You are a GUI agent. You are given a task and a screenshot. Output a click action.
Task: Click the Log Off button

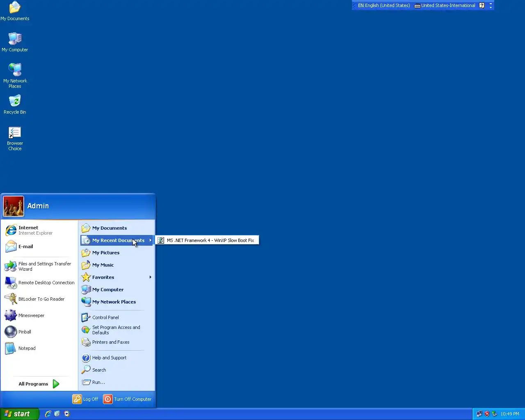(85, 399)
